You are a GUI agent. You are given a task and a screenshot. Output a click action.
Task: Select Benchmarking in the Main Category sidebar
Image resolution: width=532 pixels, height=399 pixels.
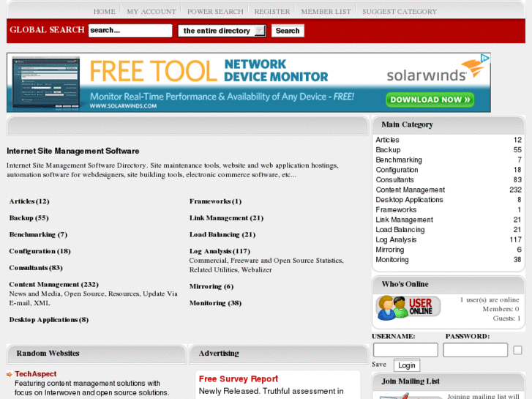[399, 160]
